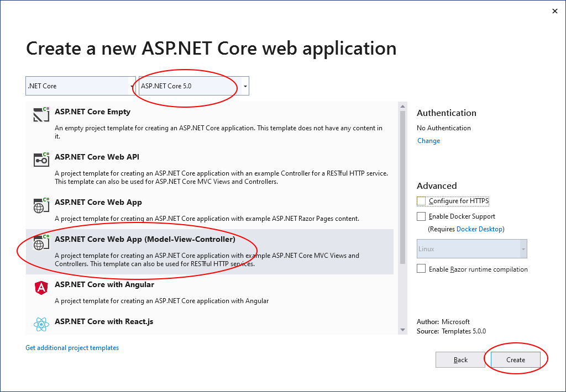Tick Enable Docker Support checkbox
This screenshot has width=566, height=392.
(x=421, y=216)
